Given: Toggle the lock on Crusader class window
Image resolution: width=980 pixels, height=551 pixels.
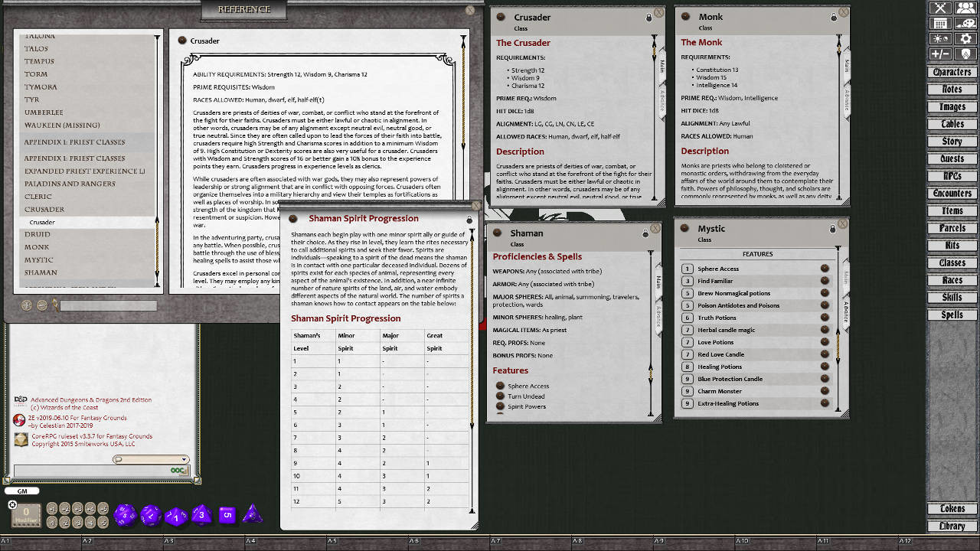Looking at the screenshot, I should (x=649, y=18).
